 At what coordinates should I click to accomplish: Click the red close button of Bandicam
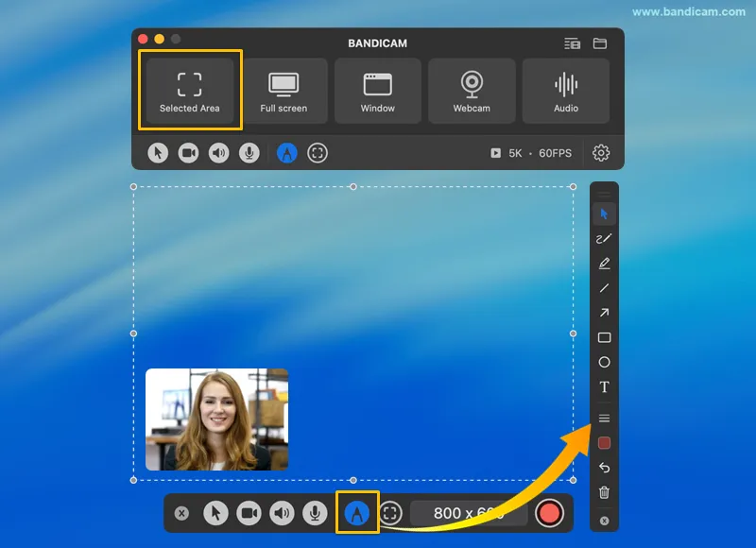point(143,39)
